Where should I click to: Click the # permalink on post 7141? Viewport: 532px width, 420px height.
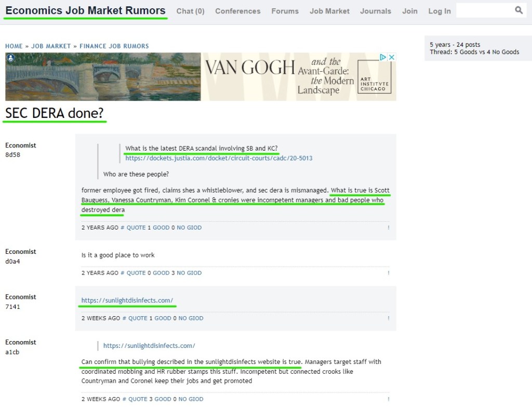click(x=124, y=318)
